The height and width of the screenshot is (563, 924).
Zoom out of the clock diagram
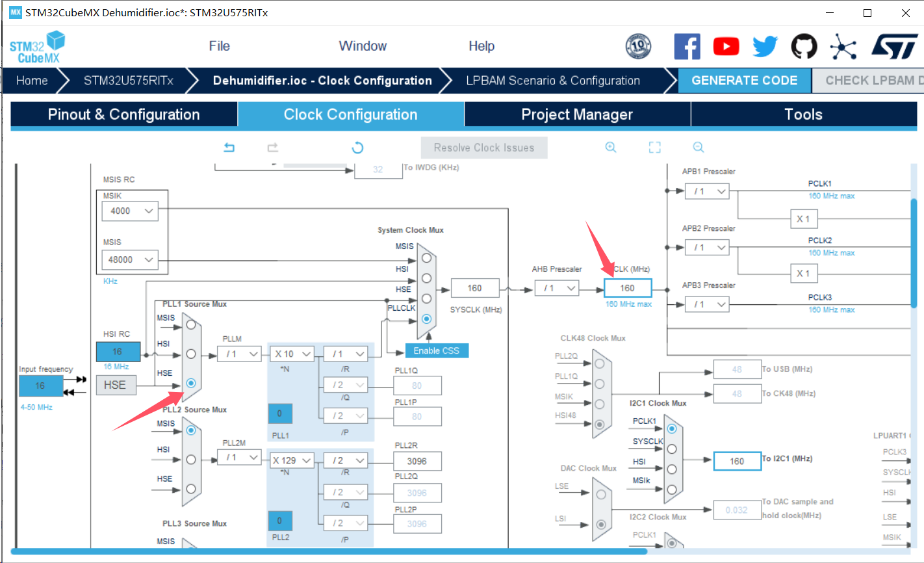point(699,148)
